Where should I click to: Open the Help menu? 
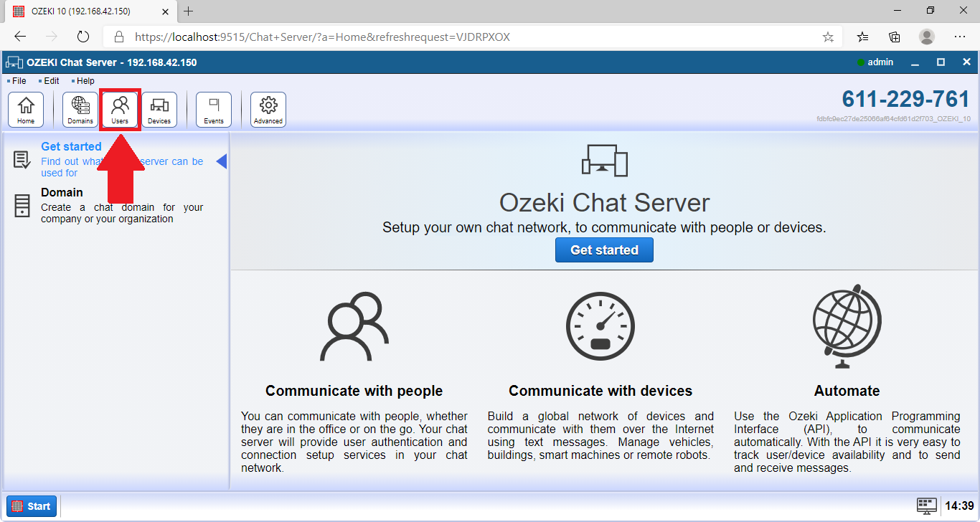click(x=85, y=81)
